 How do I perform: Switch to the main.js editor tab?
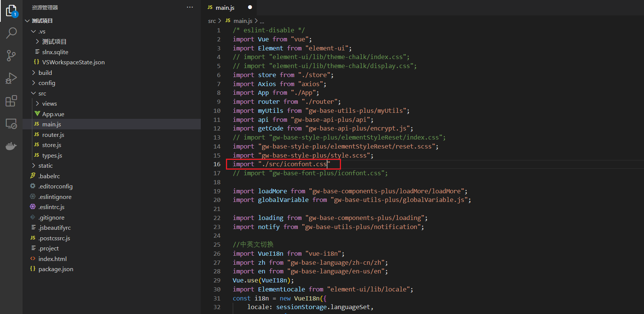pos(225,8)
